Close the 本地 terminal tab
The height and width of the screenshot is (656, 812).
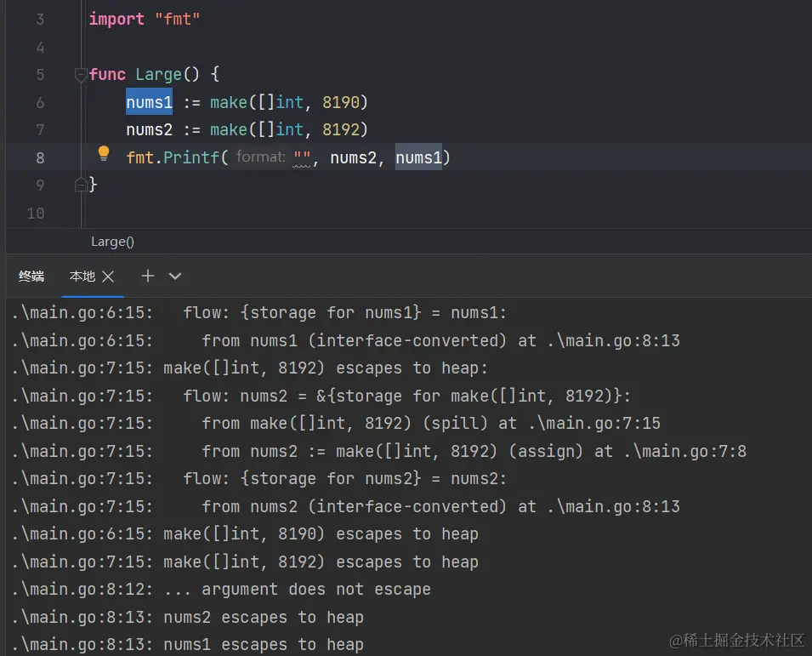pos(108,277)
